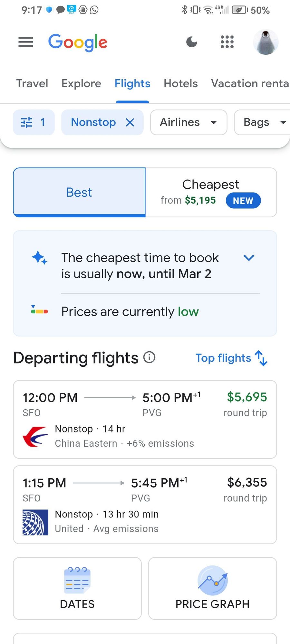The width and height of the screenshot is (290, 644).
Task: Open all filters icon with count 1
Action: pos(34,122)
